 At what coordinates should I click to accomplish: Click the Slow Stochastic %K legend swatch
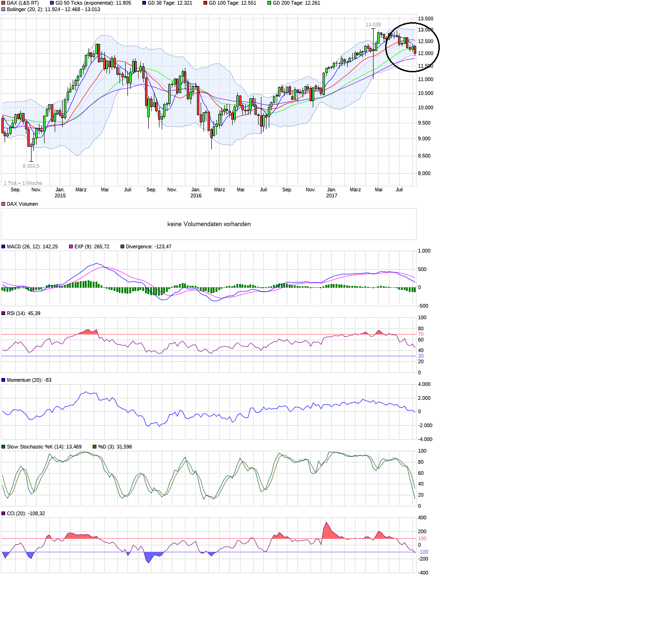pos(3,447)
